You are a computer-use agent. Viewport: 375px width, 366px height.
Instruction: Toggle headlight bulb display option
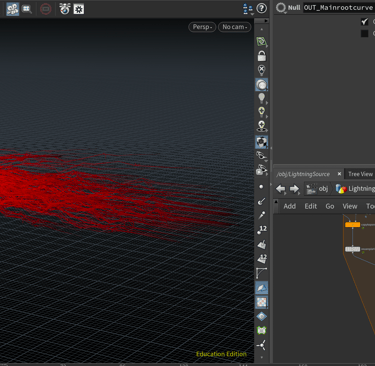coord(262,98)
